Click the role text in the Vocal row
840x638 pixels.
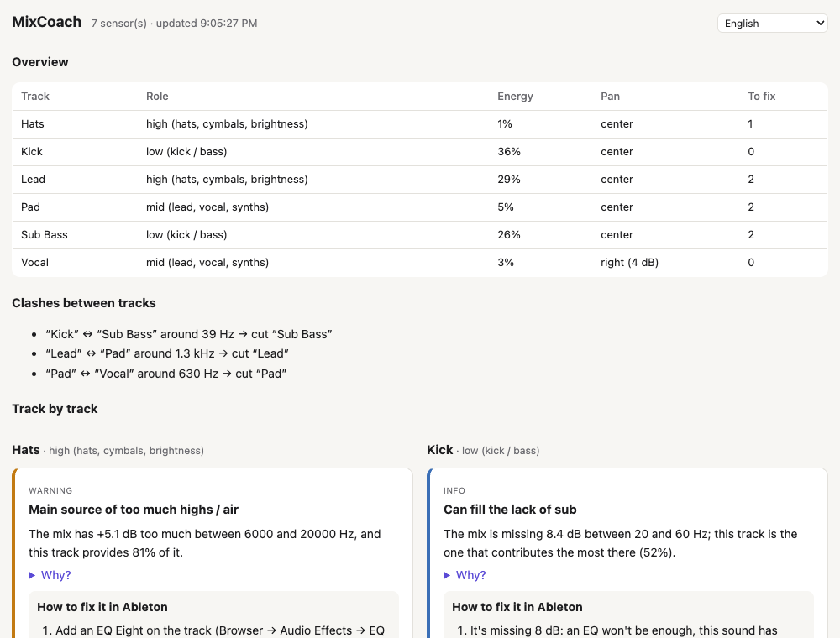click(x=207, y=263)
